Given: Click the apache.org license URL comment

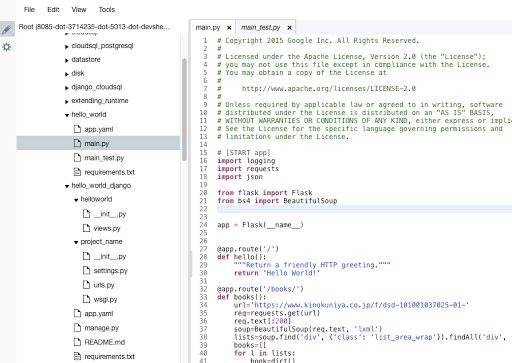Looking at the screenshot, I should [329, 89].
